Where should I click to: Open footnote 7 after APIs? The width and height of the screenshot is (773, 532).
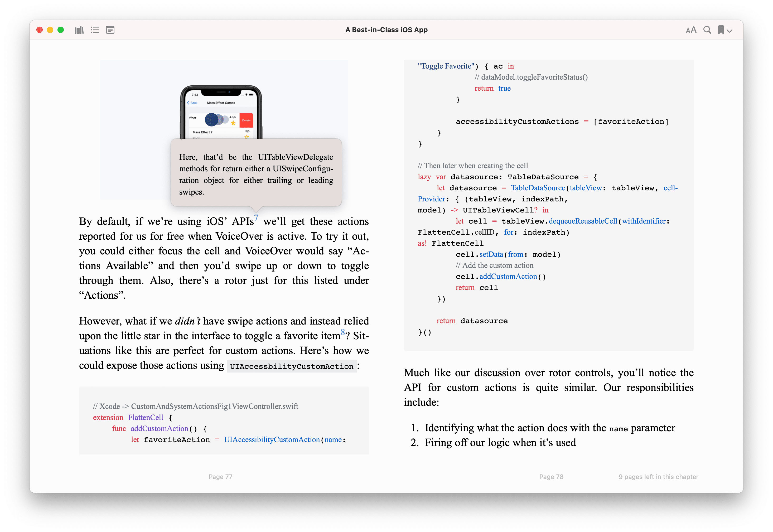coord(256,217)
